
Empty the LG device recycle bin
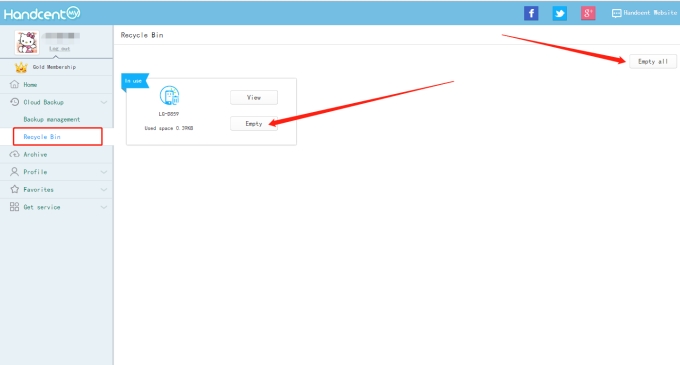pyautogui.click(x=254, y=124)
